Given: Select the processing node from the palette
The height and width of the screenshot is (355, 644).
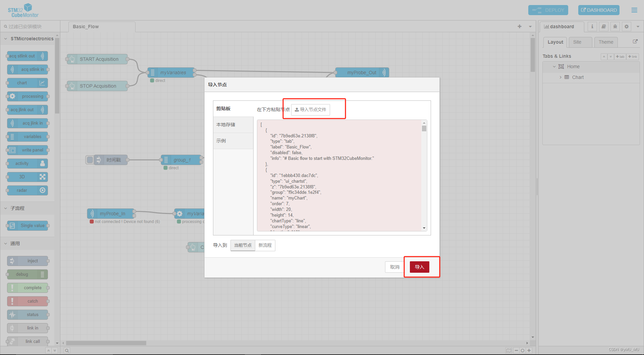Looking at the screenshot, I should pos(27,96).
